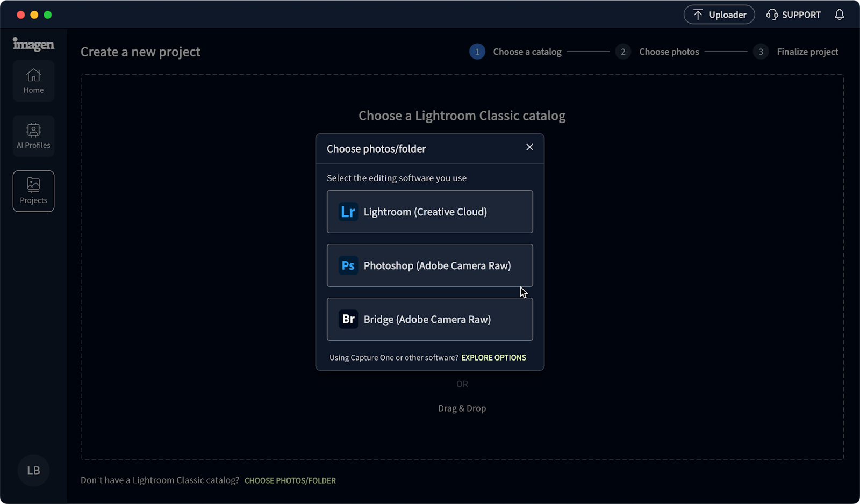Click 'Using Capture One or other software?' text
Image resolution: width=860 pixels, height=504 pixels.
point(394,357)
